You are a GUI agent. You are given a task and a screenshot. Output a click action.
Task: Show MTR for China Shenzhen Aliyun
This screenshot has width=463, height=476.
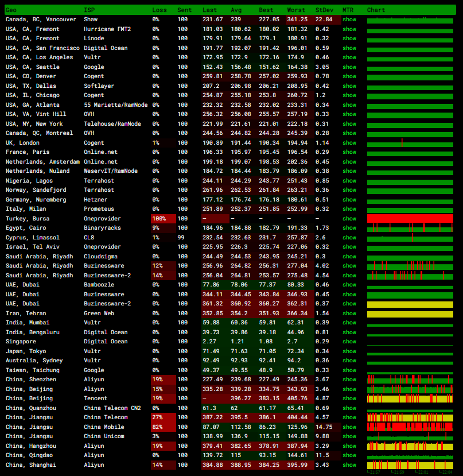click(x=349, y=380)
